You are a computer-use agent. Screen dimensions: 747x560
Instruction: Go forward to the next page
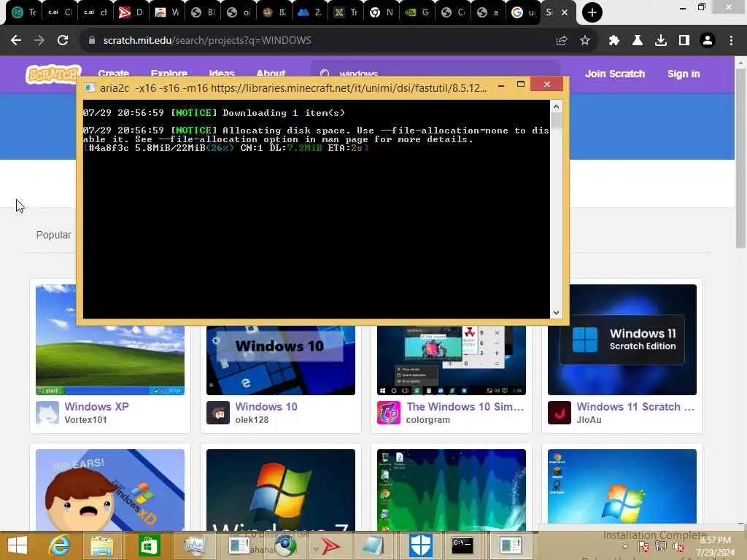click(39, 41)
